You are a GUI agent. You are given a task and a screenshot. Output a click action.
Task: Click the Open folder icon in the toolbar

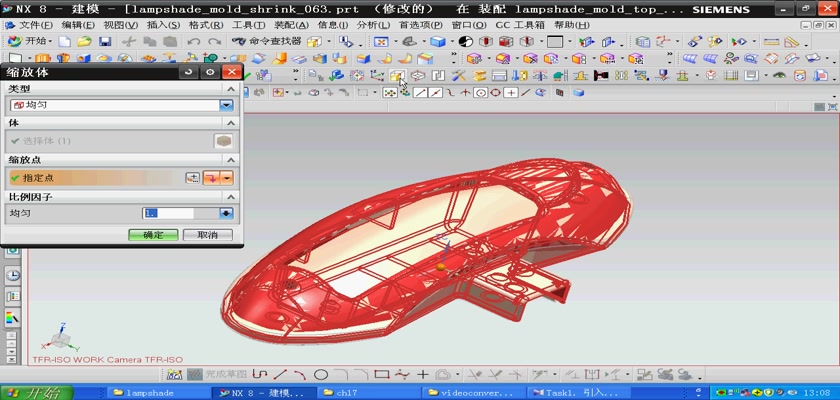click(x=84, y=42)
